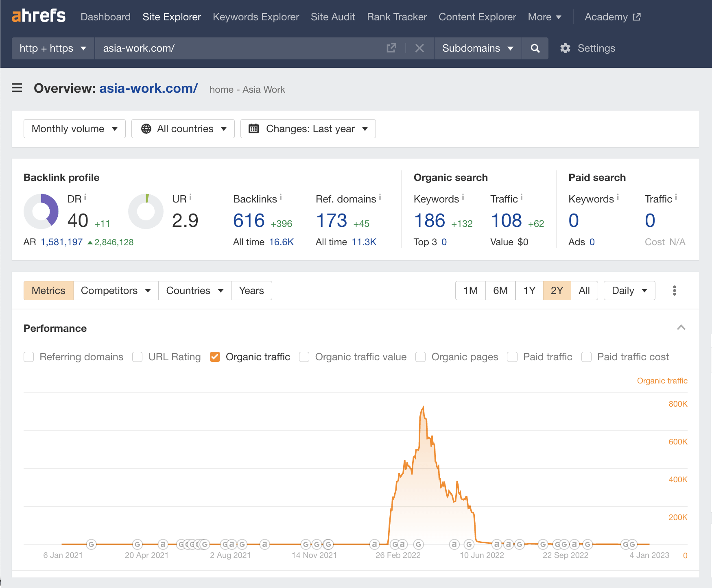Open the domain in a new tab
712x588 pixels.
coord(391,48)
